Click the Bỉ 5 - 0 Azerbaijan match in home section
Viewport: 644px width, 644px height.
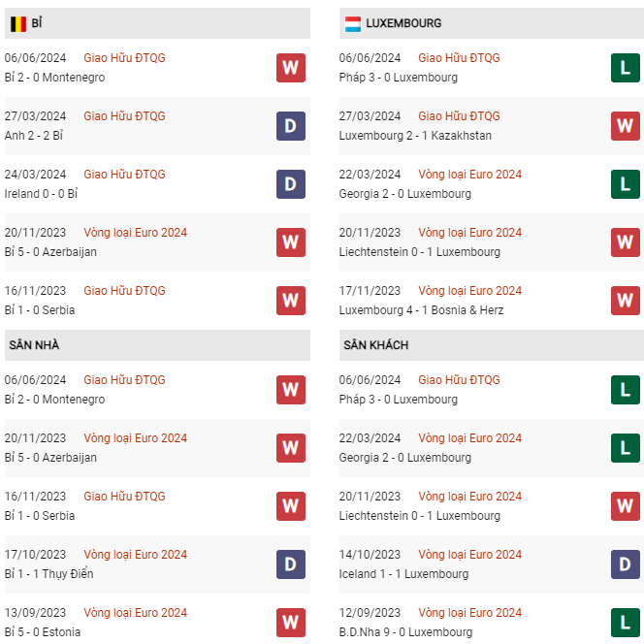pyautogui.click(x=50, y=458)
